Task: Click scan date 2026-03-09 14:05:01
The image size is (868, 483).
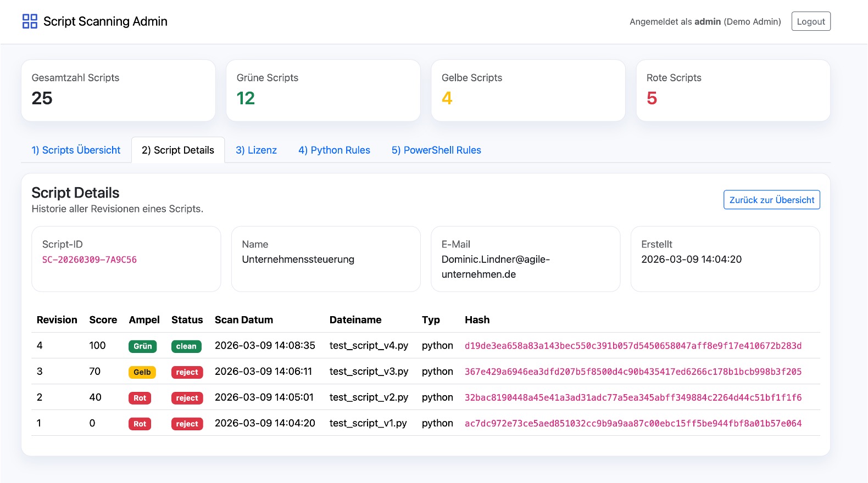Action: [264, 397]
